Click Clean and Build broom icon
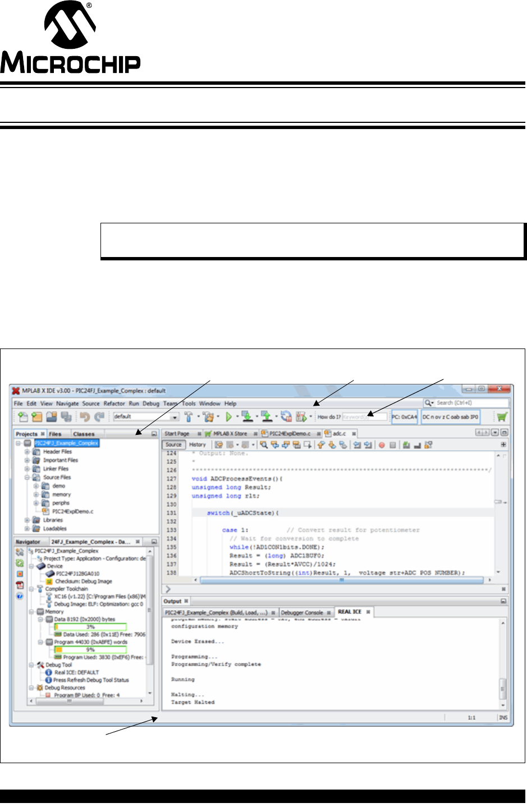 coord(208,417)
